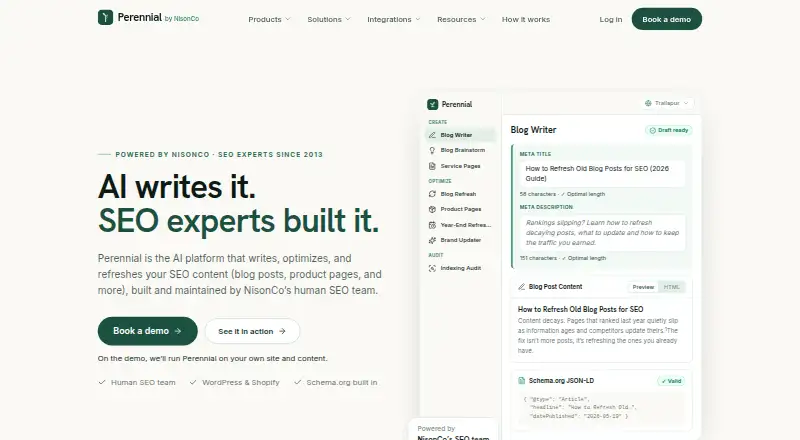Click the Blog Brainstorm lightbulb icon

coord(432,150)
